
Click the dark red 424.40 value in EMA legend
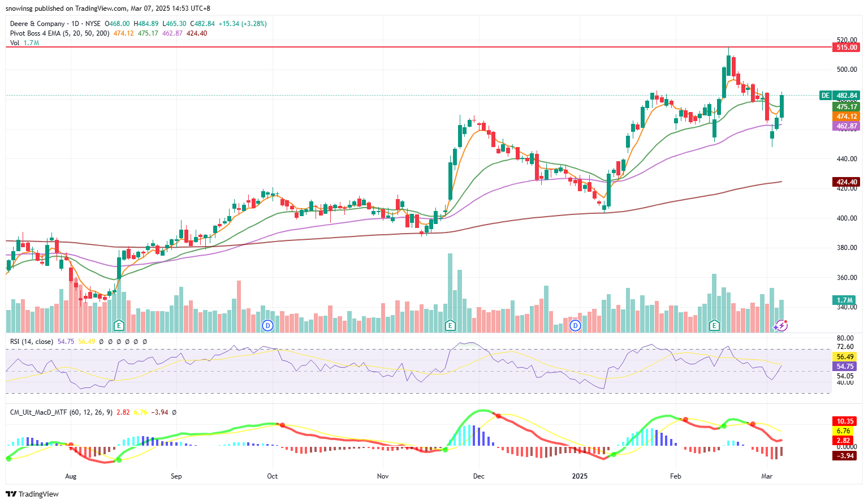point(197,33)
